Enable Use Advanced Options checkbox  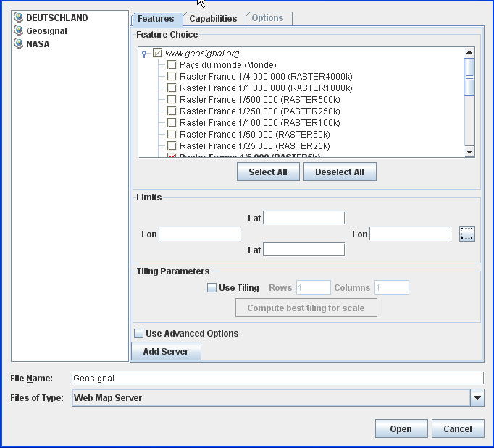pos(139,334)
